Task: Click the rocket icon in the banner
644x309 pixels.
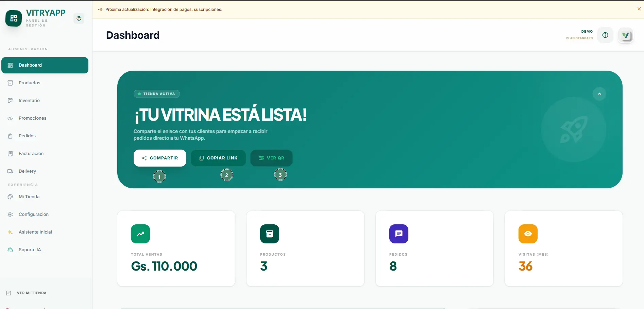Action: pyautogui.click(x=574, y=130)
